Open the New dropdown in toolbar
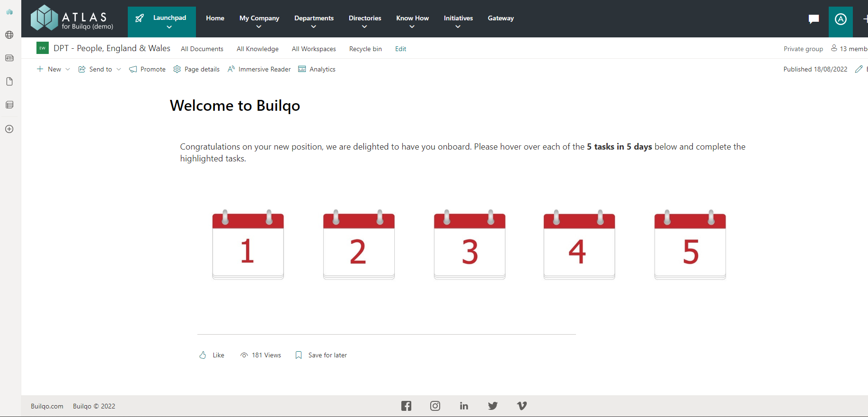Image resolution: width=868 pixels, height=417 pixels. pyautogui.click(x=53, y=69)
